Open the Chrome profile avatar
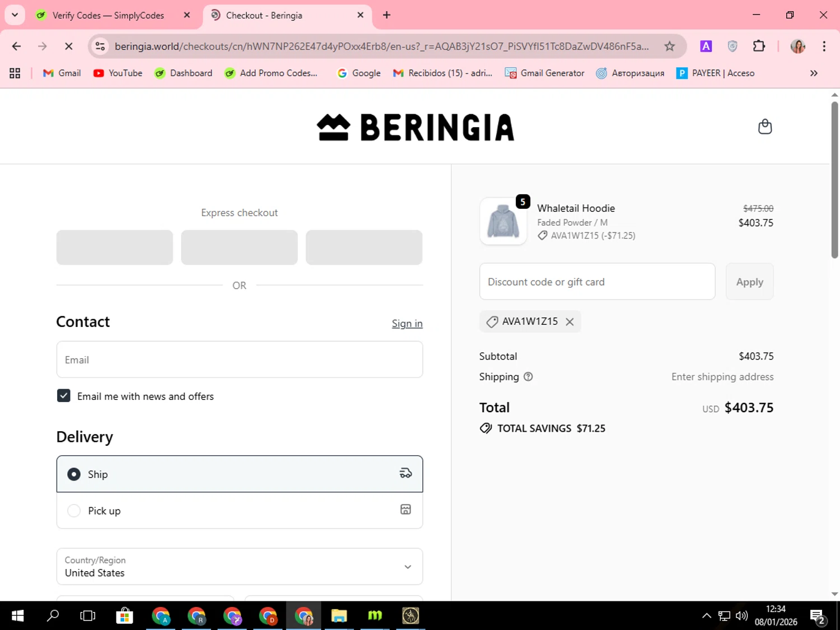Screen dimensions: 840x630 (x=797, y=46)
